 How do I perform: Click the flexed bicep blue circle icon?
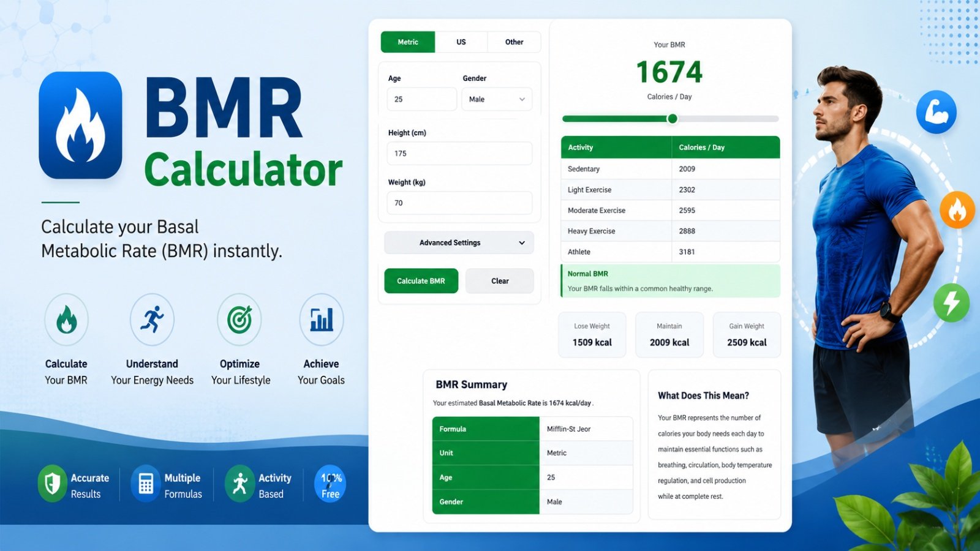coord(936,112)
